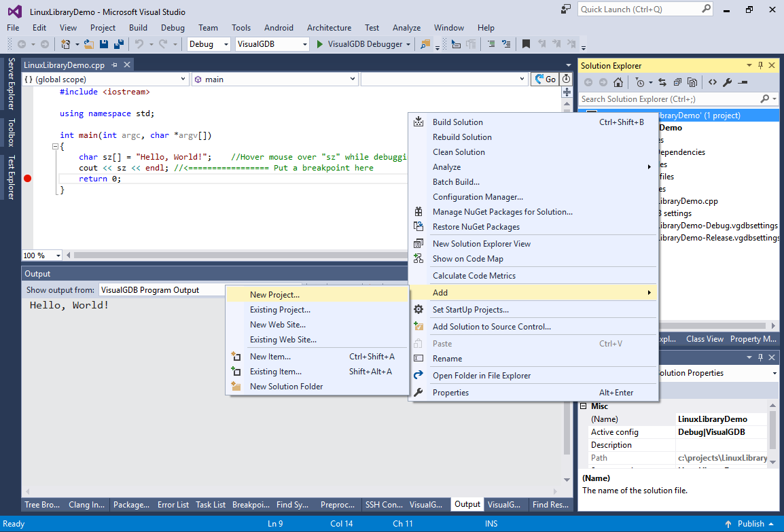
Task: Click the Save file toolbar icon
Action: 104,44
